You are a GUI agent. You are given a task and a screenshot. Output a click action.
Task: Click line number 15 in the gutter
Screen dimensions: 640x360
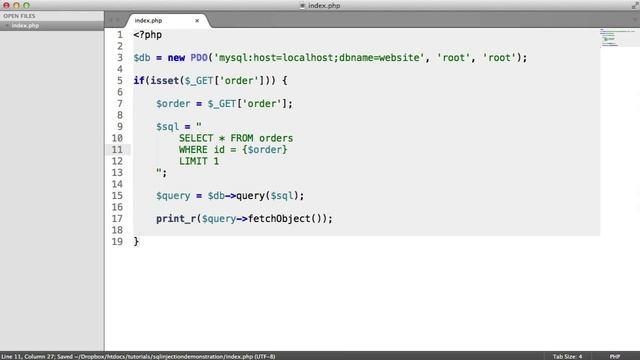click(x=117, y=196)
